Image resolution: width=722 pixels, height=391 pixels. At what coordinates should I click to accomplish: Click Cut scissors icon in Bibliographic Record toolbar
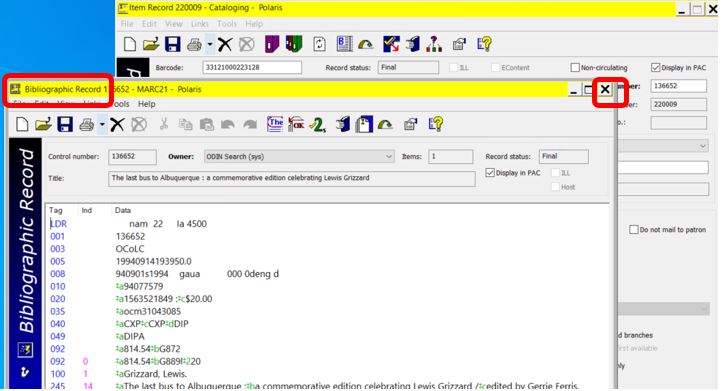pyautogui.click(x=163, y=124)
